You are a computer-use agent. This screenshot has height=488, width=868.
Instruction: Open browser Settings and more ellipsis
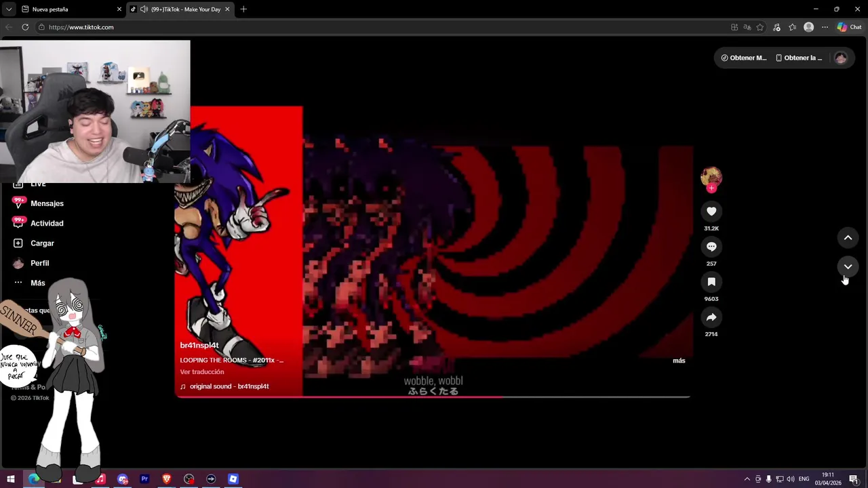pos(825,27)
